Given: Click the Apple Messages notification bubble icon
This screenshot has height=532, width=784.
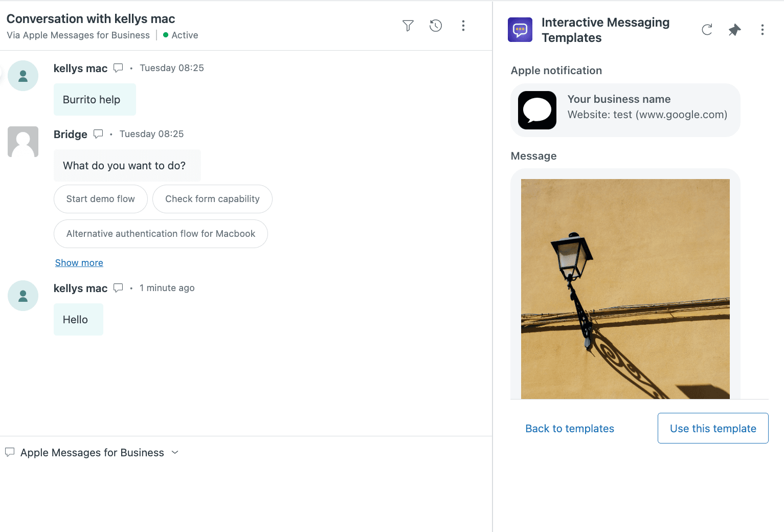Looking at the screenshot, I should [537, 110].
